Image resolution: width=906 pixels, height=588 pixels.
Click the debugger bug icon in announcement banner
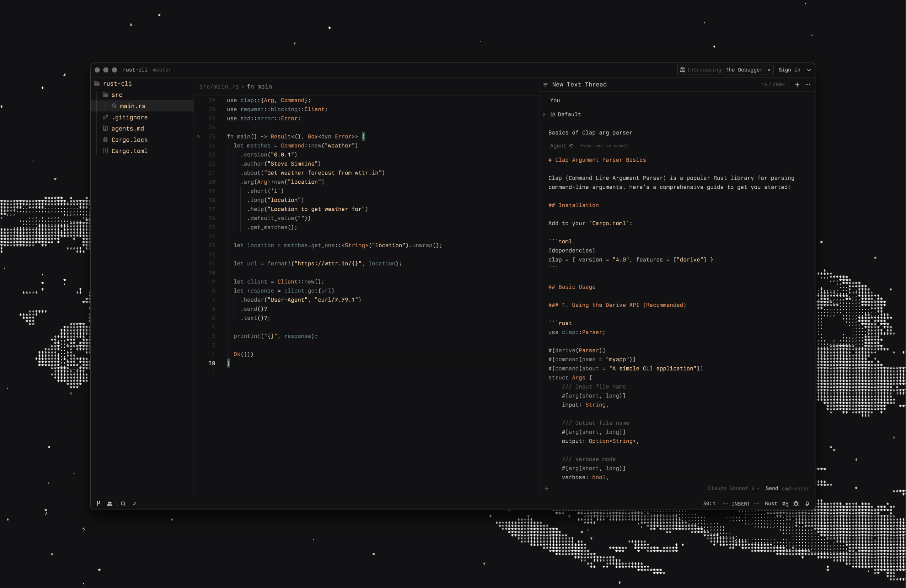click(682, 70)
